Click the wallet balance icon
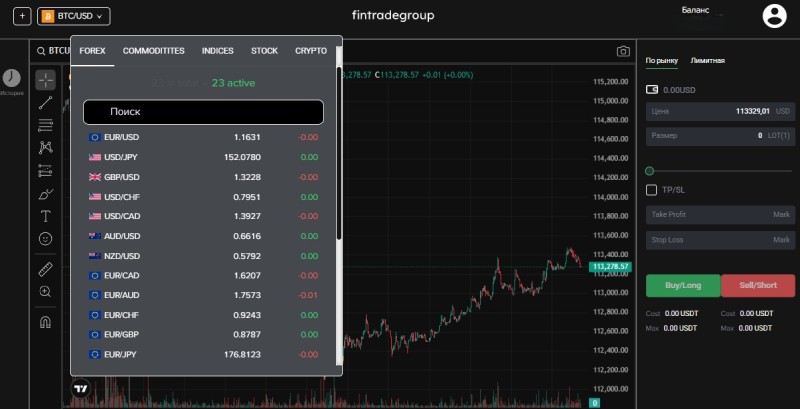 coord(652,90)
